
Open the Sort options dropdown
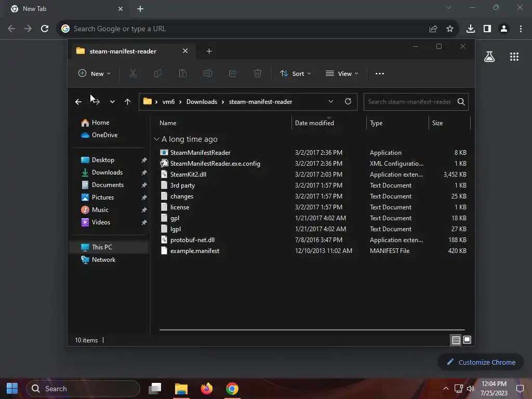tap(295, 73)
